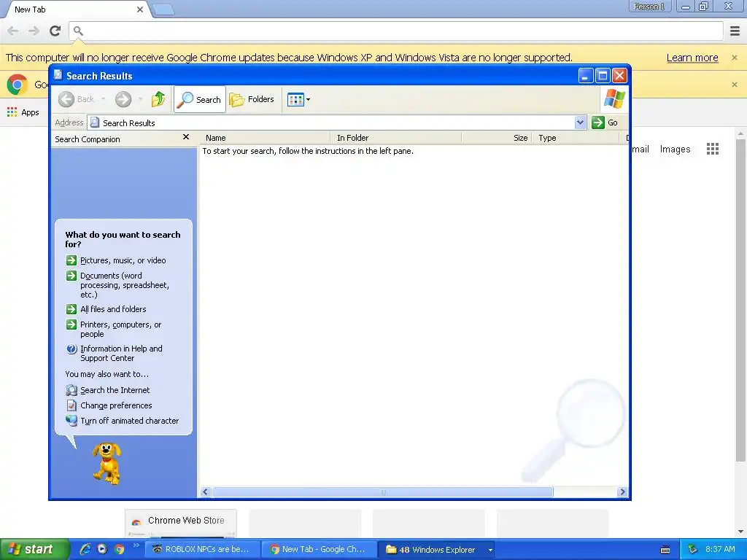747x560 pixels.
Task: Open the 48 Windows Explorer taskbar group
Action: [438, 550]
